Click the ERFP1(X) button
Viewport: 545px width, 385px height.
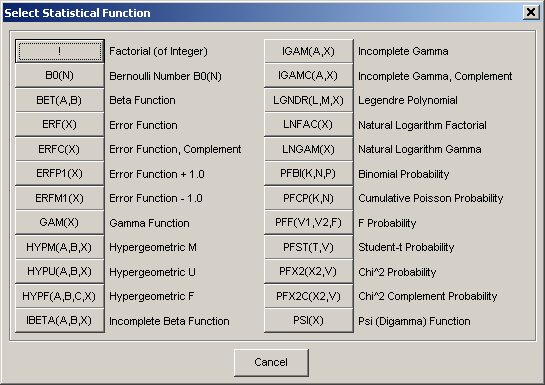(x=59, y=173)
